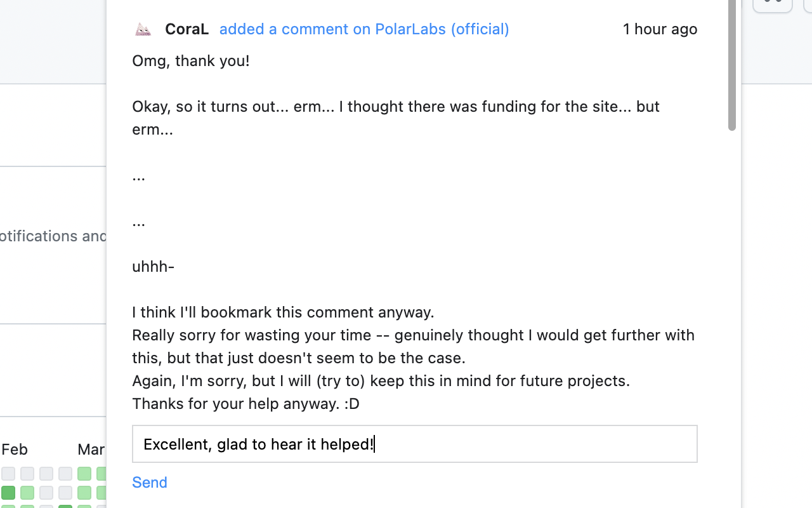
Task: Click the "uhhh-" line in the comment
Action: (153, 267)
